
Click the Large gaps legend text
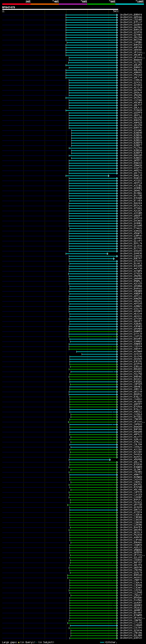pos(28,642)
